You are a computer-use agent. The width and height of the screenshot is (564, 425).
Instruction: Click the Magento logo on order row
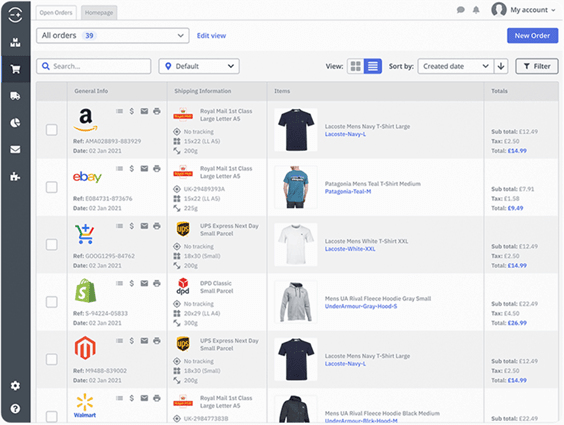(x=85, y=348)
